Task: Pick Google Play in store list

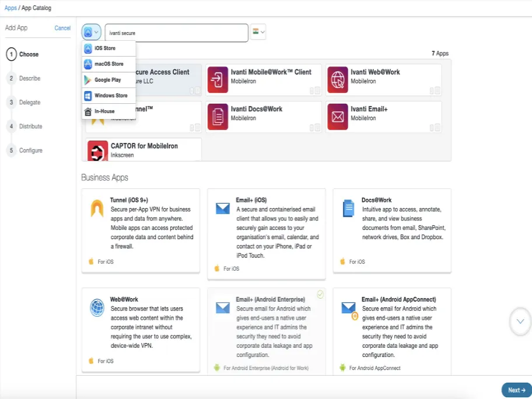Action: click(x=108, y=80)
